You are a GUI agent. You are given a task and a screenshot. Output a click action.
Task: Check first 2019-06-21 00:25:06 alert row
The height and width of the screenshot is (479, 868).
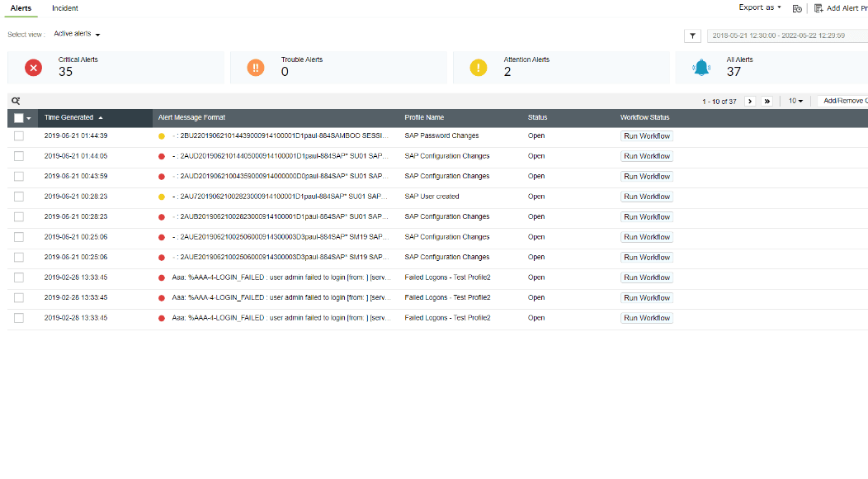coord(19,237)
